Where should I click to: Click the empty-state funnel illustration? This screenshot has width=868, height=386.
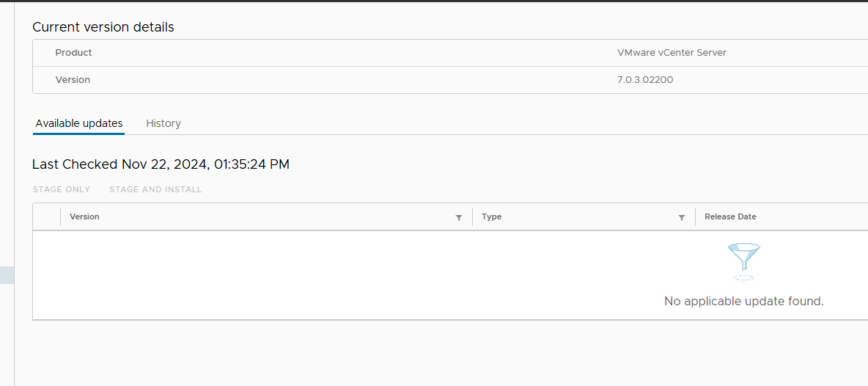pos(743,261)
